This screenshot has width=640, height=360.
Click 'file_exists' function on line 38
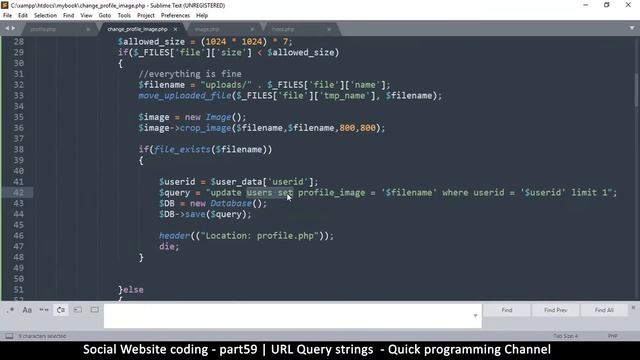pyautogui.click(x=182, y=149)
